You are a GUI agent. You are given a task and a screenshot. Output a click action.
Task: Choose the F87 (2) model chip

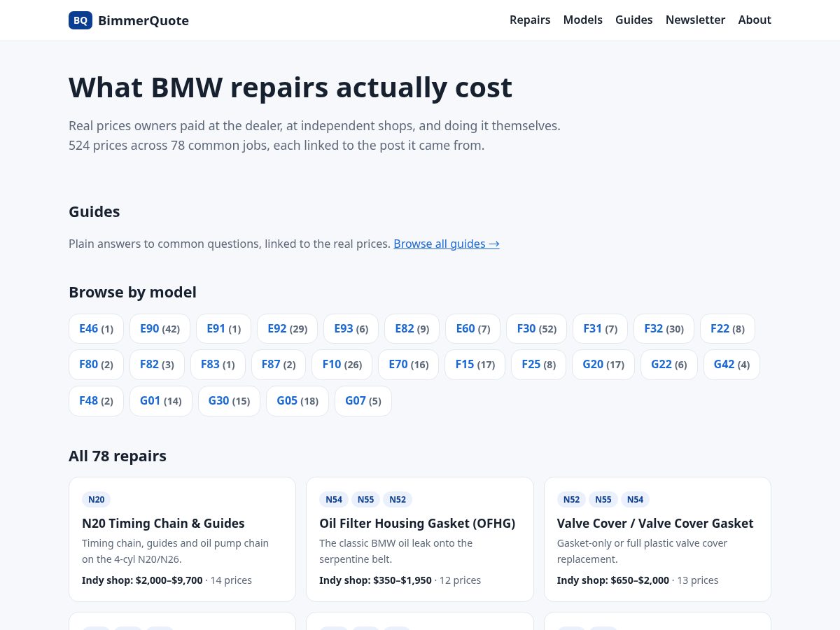tap(279, 365)
